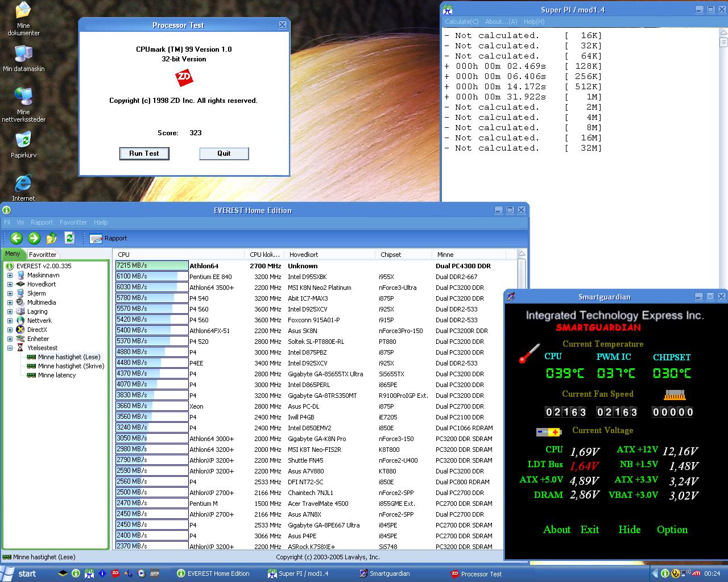Click Hide in Smartguardian
This screenshot has width=728, height=582.
[x=630, y=530]
